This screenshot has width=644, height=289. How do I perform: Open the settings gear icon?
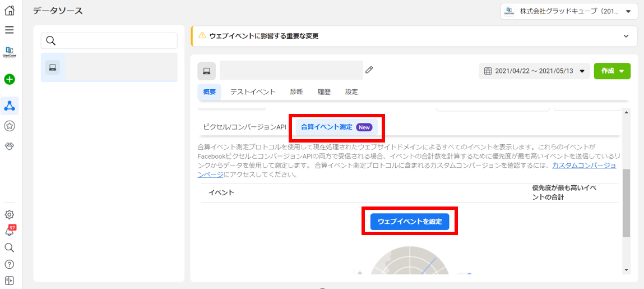point(10,214)
